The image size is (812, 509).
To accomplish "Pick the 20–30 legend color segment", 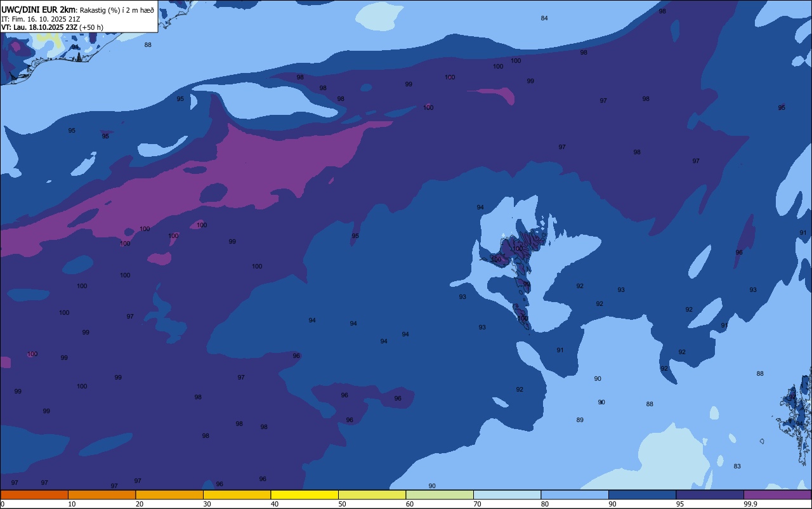I will (x=169, y=494).
